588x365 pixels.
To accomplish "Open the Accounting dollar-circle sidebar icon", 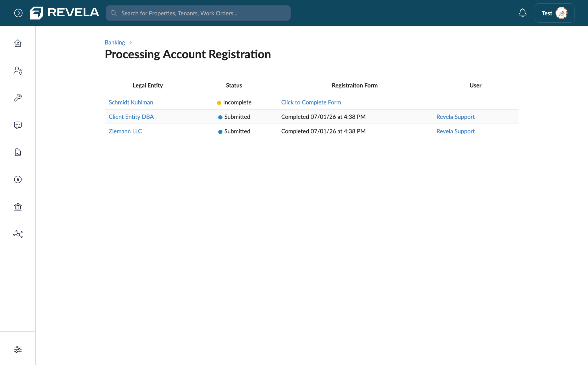I will (x=18, y=179).
